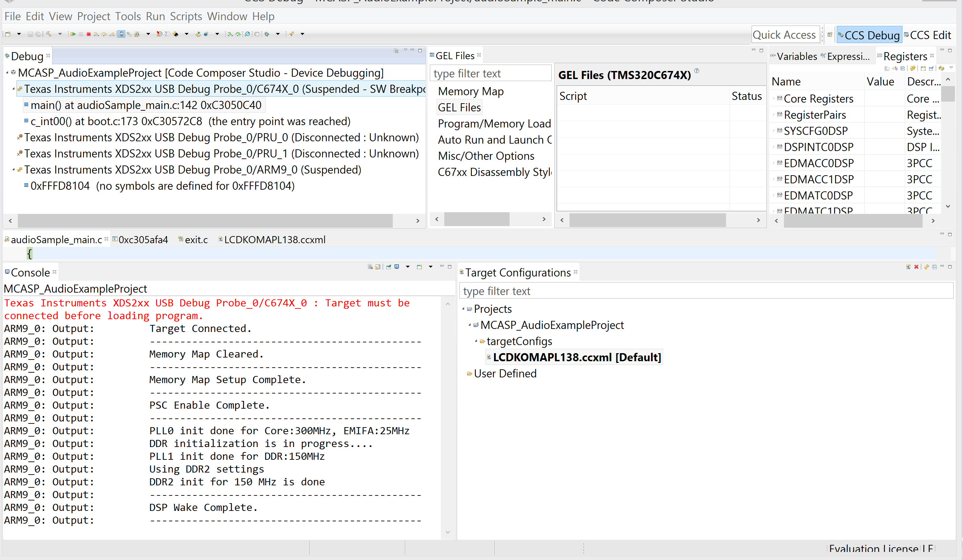Toggle the Pin to Debug Context icon in Registers
The width and height of the screenshot is (963, 560).
click(931, 69)
